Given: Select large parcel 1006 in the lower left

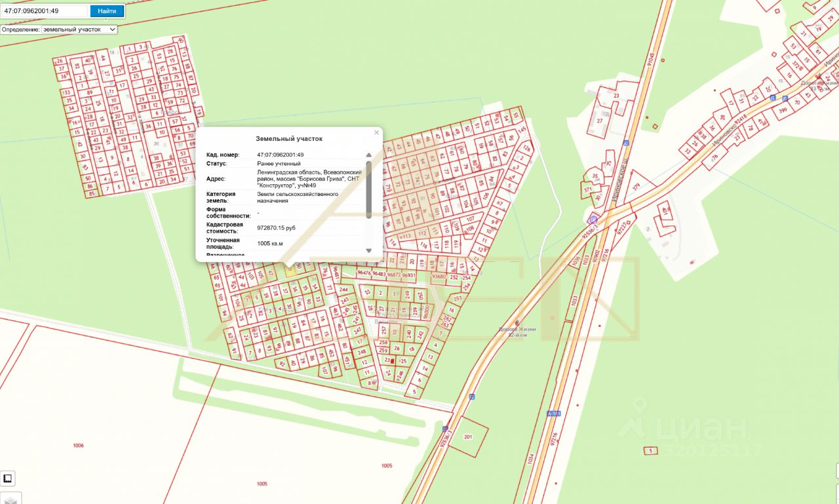Looking at the screenshot, I should point(79,445).
